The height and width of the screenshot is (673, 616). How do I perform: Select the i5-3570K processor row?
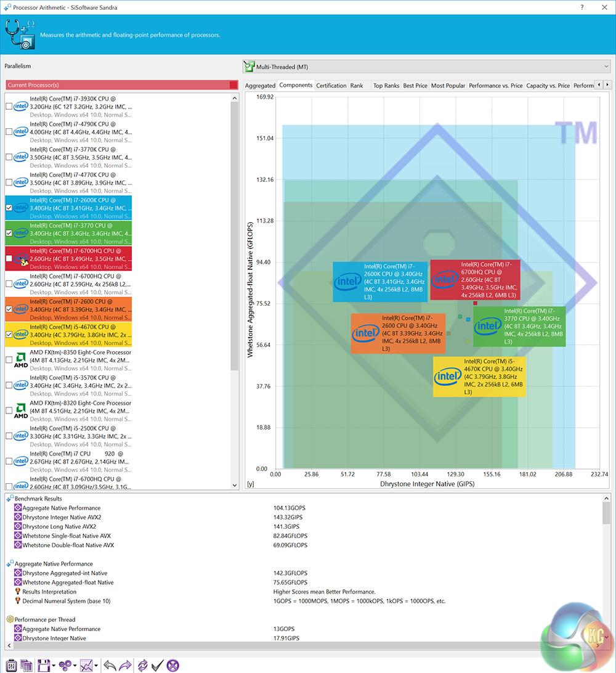(68, 385)
